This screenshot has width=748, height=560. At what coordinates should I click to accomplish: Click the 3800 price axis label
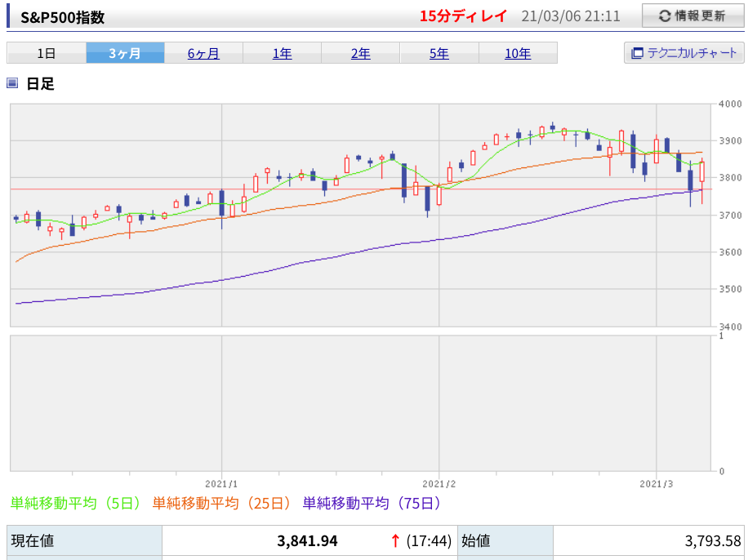tap(730, 178)
